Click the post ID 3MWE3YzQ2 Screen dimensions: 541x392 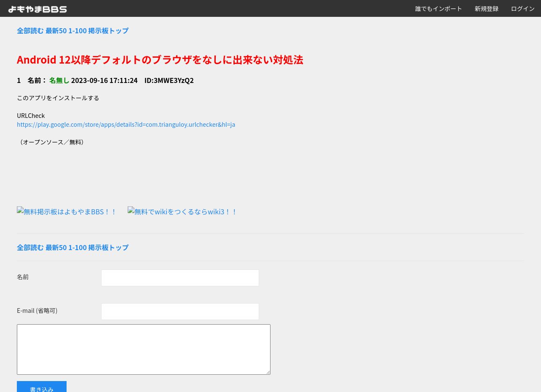[x=173, y=80]
